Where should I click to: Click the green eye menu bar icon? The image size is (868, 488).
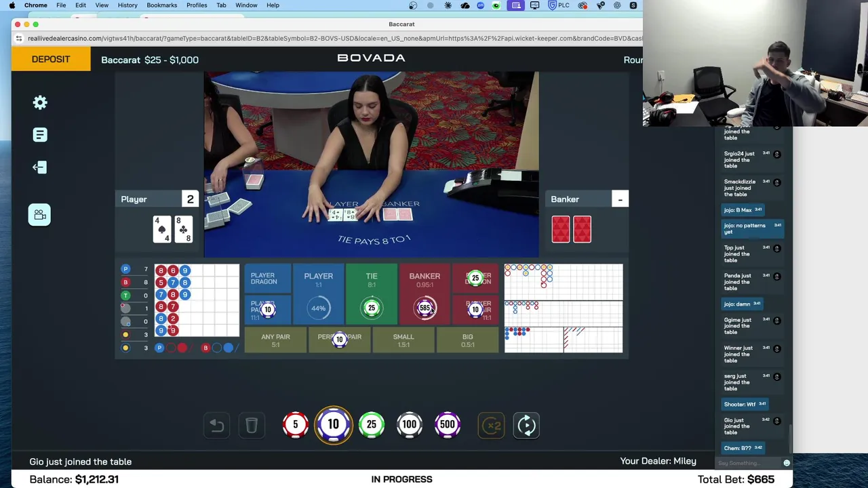pyautogui.click(x=496, y=5)
